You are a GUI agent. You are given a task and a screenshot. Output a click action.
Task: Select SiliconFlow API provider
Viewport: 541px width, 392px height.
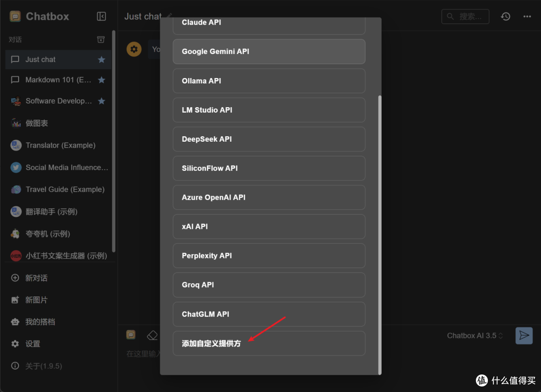(269, 168)
